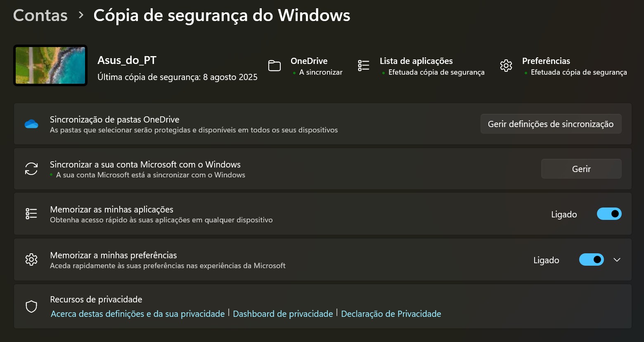This screenshot has height=342, width=644.
Task: Open Gerir definições de sincronização
Action: point(551,124)
